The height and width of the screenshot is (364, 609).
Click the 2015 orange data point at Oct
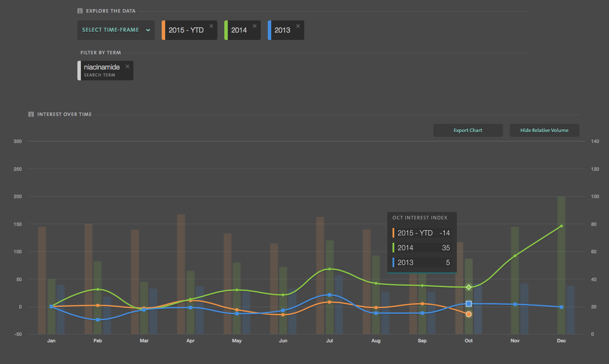[469, 314]
